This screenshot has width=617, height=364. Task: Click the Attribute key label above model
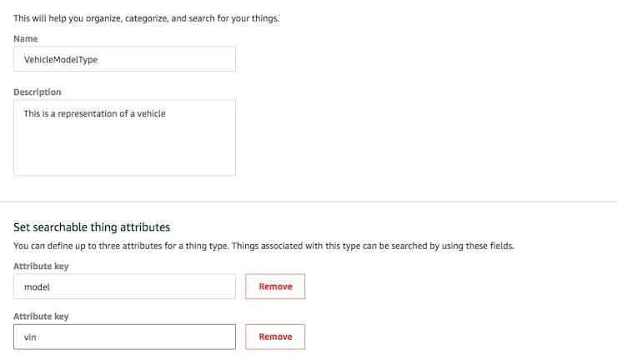tap(41, 266)
